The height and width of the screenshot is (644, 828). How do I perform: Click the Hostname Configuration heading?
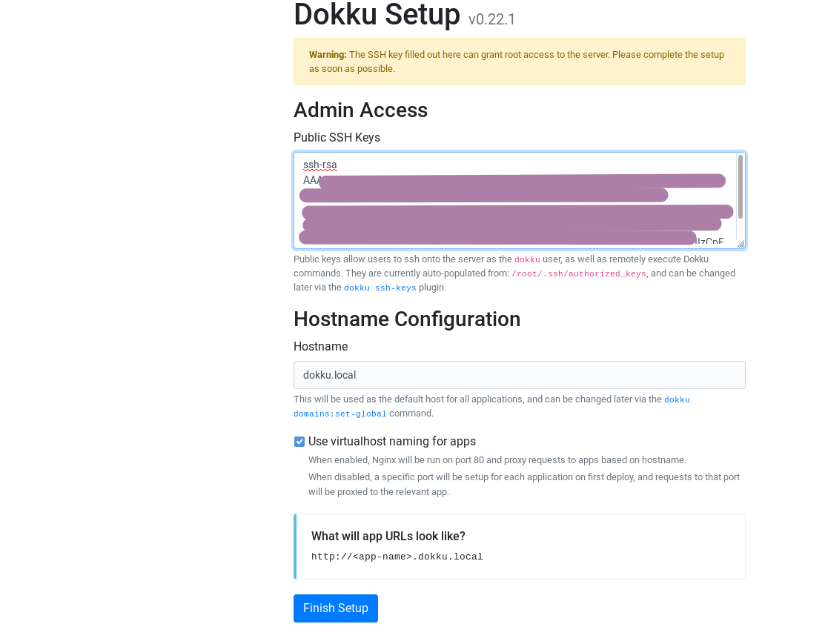coord(407,319)
